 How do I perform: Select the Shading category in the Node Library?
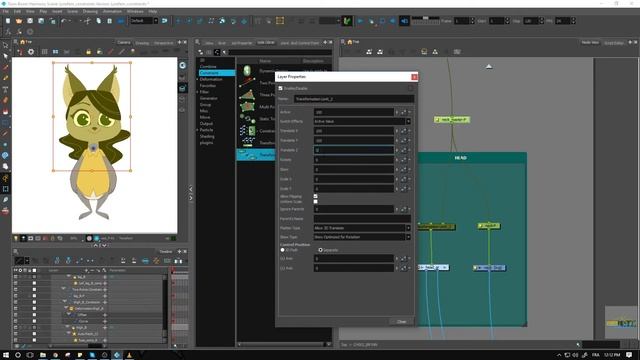tap(207, 136)
